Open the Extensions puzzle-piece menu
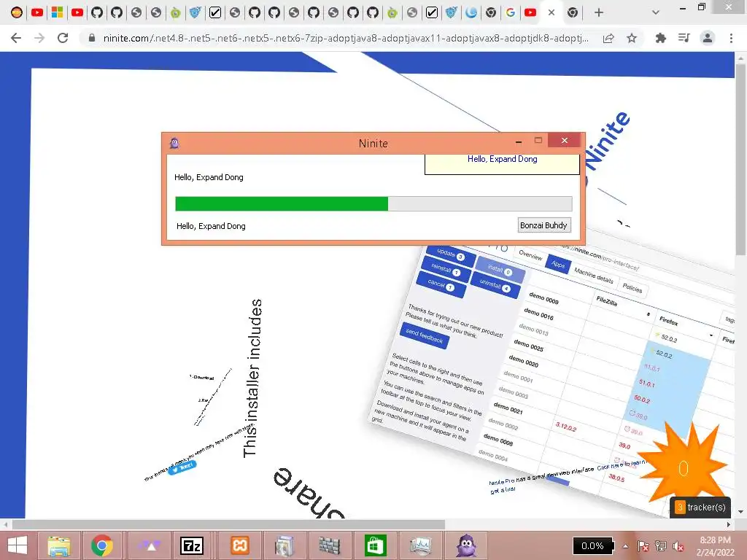Screen dimensions: 747x560 click(x=660, y=38)
